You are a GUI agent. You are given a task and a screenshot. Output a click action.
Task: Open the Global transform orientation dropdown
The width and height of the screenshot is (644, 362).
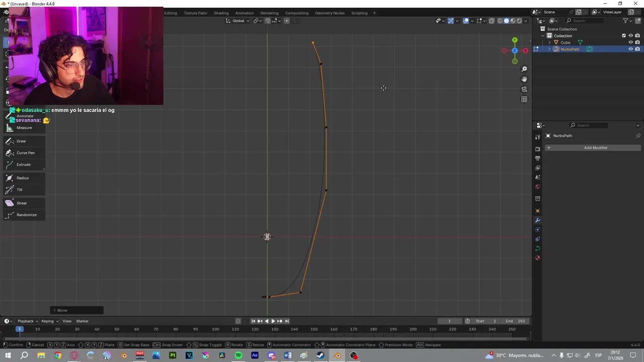pos(237,21)
